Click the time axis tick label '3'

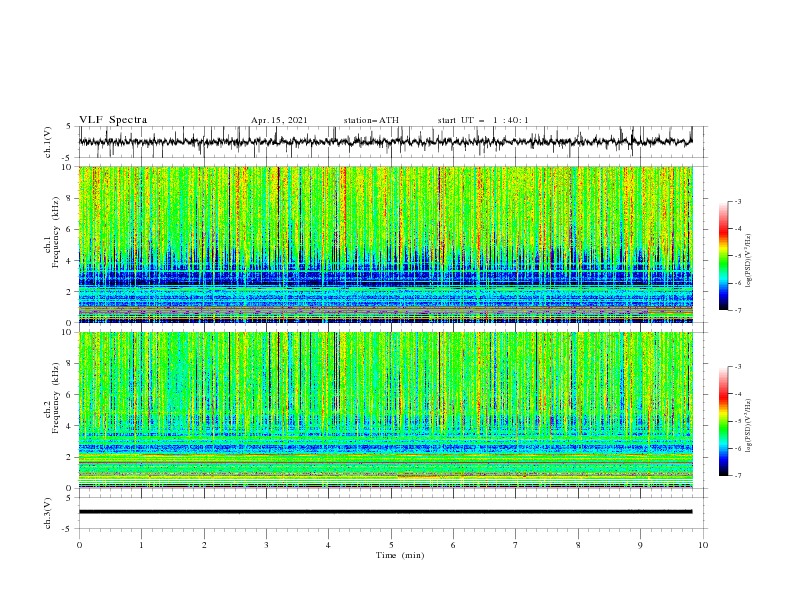click(266, 545)
